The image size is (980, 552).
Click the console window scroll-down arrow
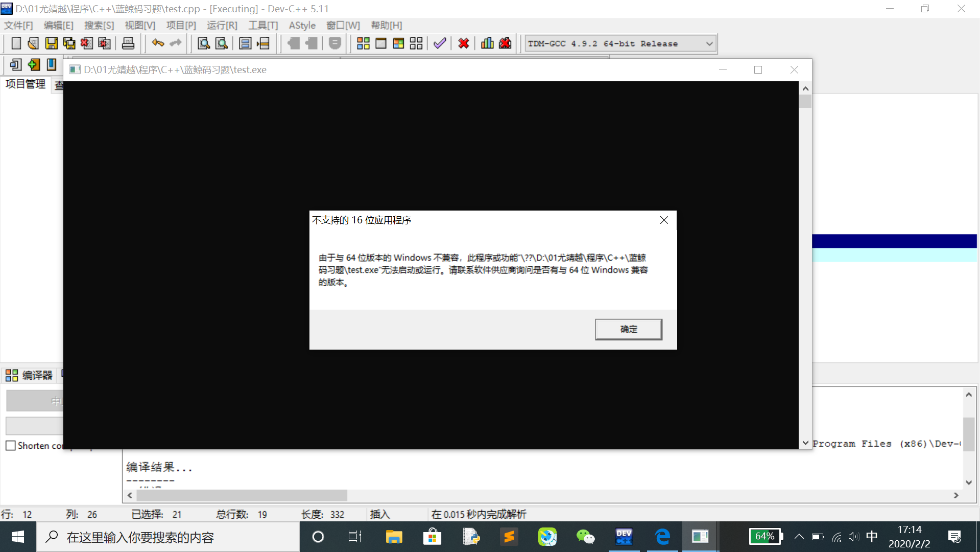click(x=805, y=443)
